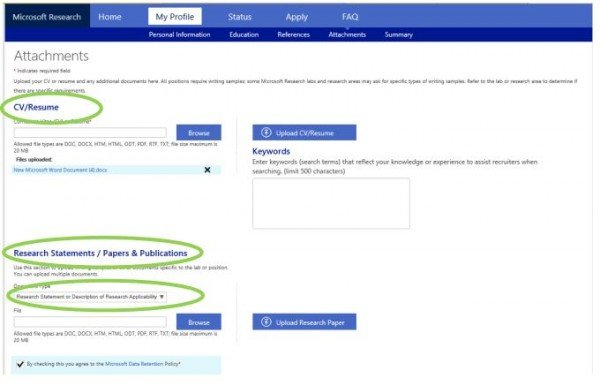Click the 'Files uploaded:' label

[34, 160]
